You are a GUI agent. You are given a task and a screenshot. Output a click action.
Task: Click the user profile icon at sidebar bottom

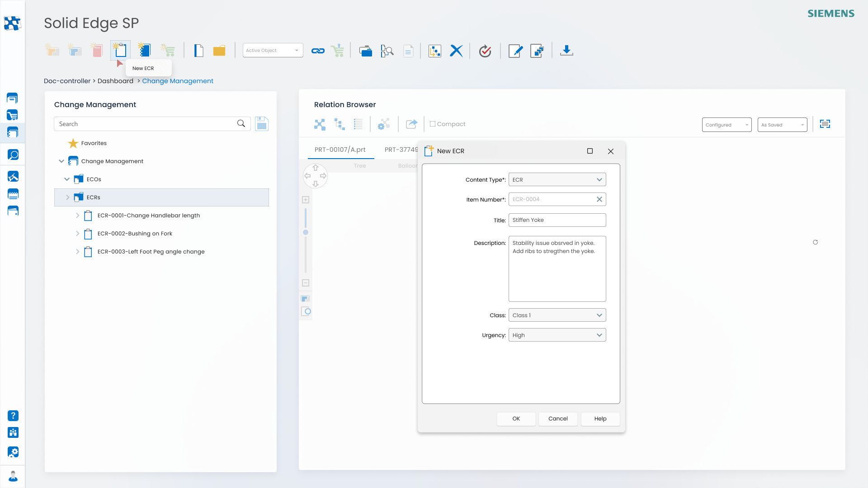[x=13, y=476]
